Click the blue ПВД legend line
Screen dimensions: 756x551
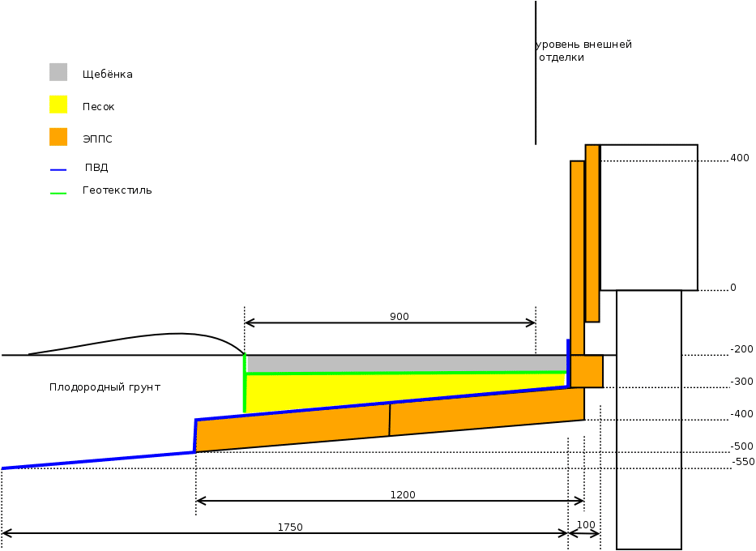pos(58,169)
